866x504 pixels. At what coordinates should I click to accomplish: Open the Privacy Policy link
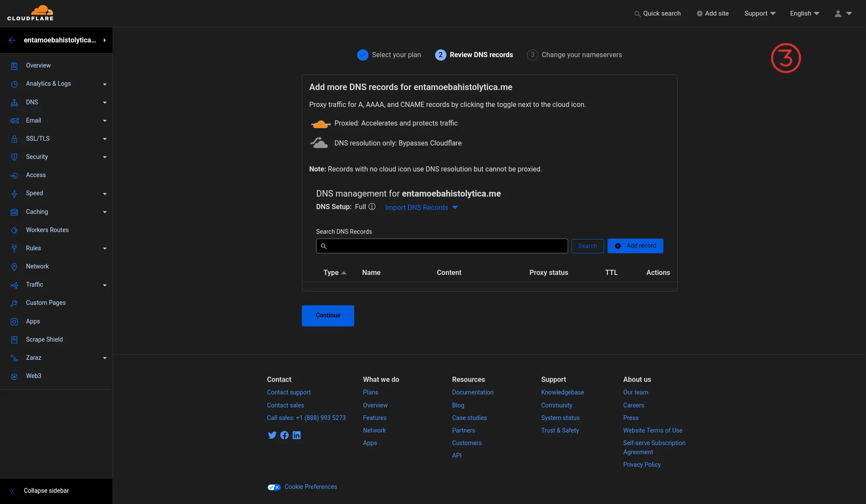click(642, 465)
